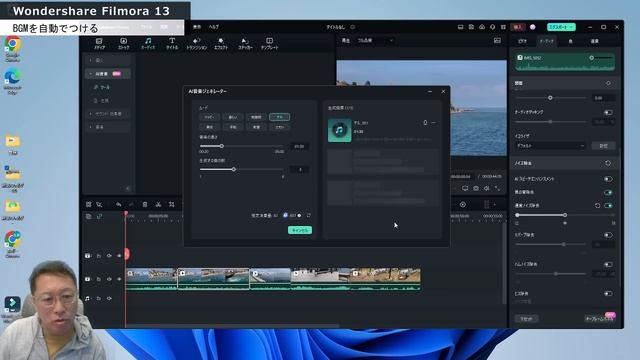Reset the 通常ノイズ除去 setting icon
Image resolution: width=640 pixels, height=360 pixels.
pyautogui.click(x=598, y=205)
